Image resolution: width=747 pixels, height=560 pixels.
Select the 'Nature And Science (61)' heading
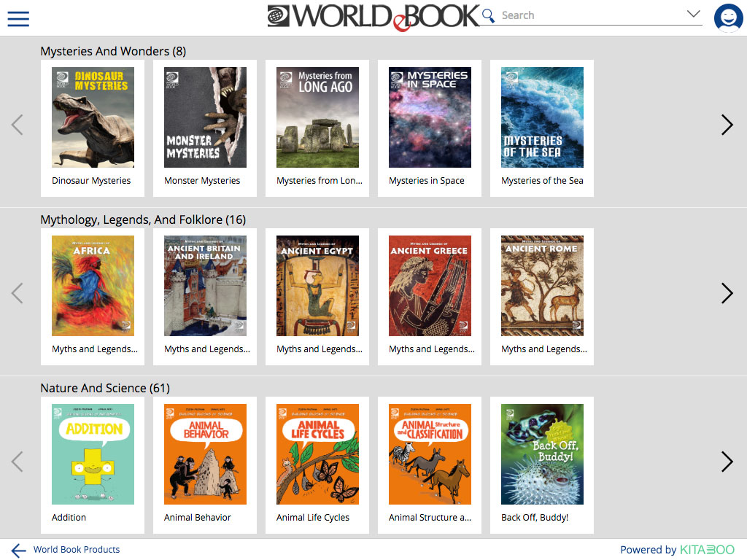[x=105, y=388]
